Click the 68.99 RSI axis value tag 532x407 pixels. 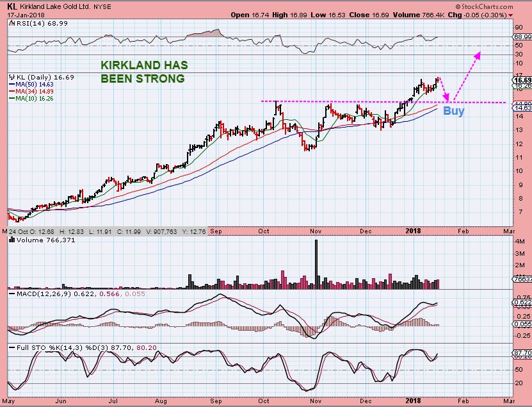tap(523, 37)
